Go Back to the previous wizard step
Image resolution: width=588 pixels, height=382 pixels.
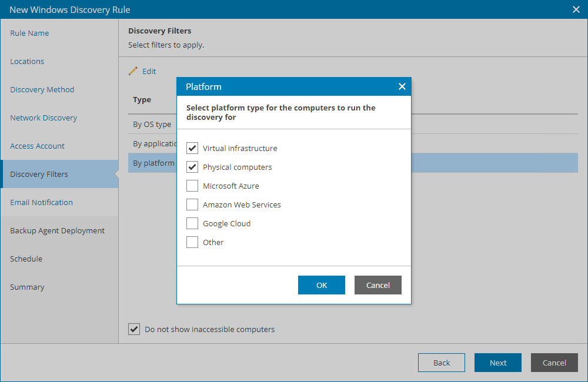(441, 363)
